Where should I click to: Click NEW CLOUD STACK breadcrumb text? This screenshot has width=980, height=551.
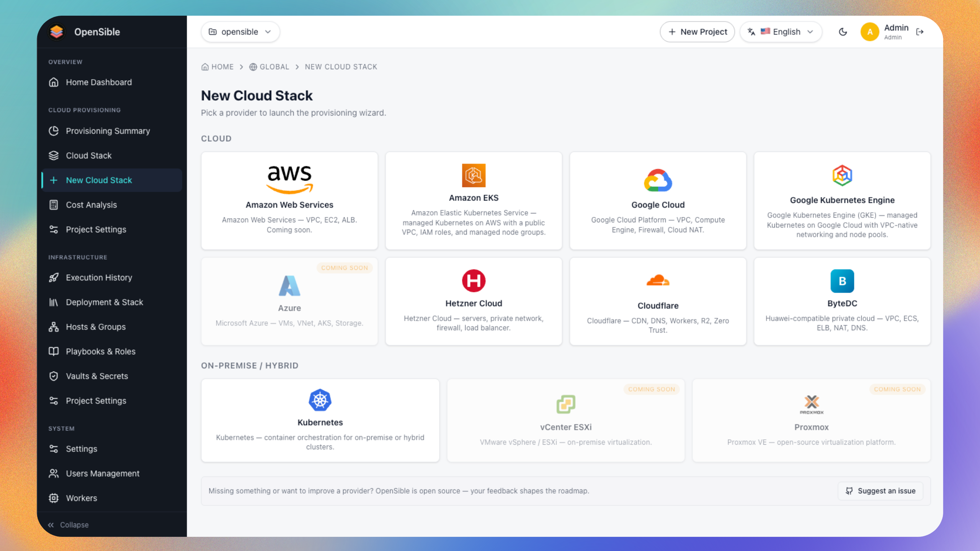coord(341,67)
